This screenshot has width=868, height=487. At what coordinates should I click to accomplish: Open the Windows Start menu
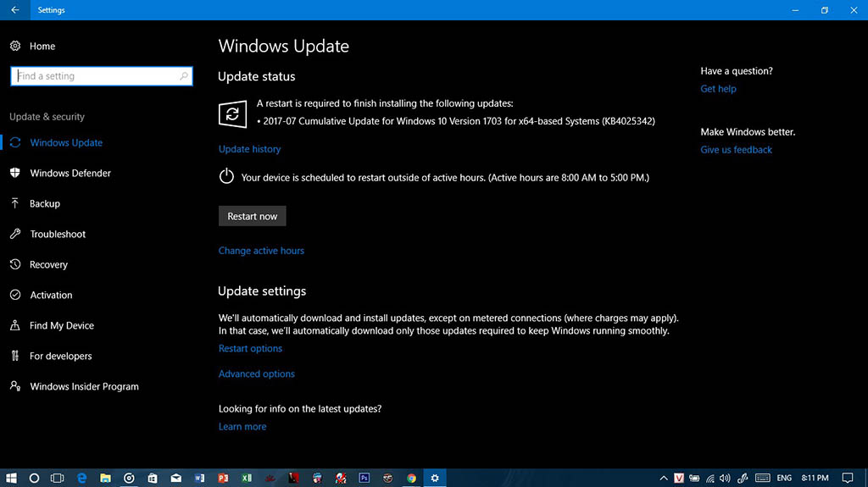point(11,478)
